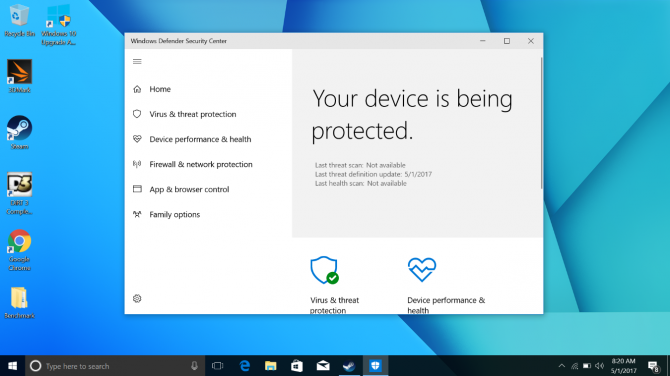Viewport: 670px width, 376px height.
Task: Click the sidebar heart health icon
Action: pyautogui.click(x=137, y=139)
